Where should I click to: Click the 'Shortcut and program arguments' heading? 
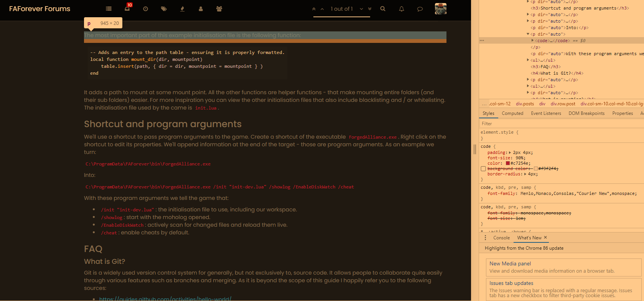click(163, 124)
